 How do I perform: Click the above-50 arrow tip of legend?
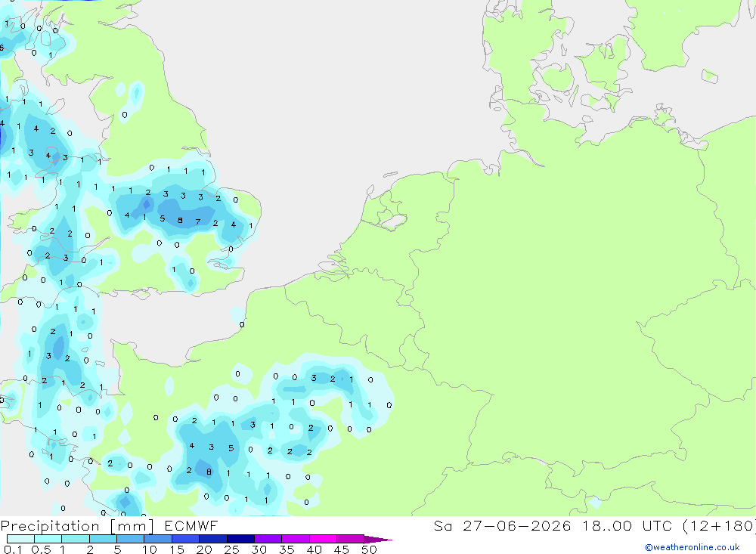point(378,540)
